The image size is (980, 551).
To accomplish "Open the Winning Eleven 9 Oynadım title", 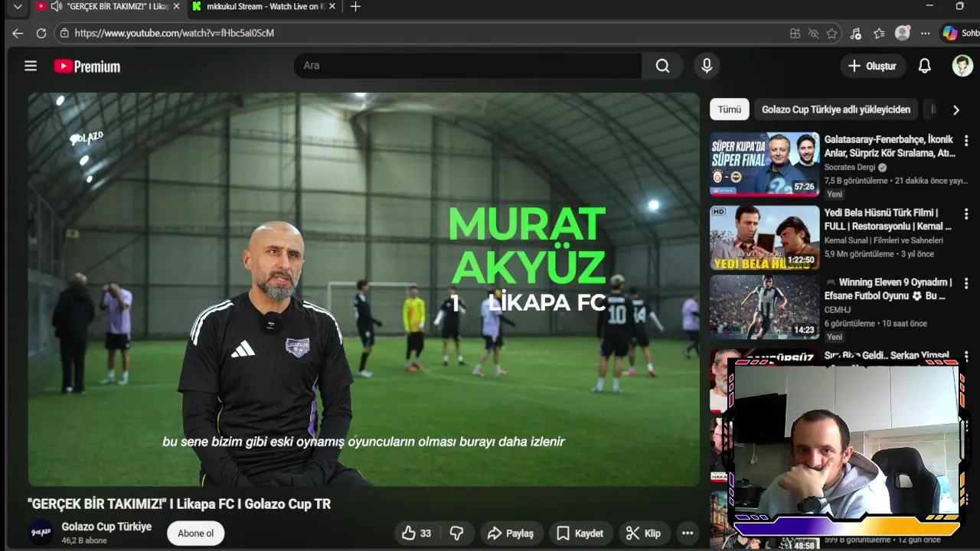I will [888, 289].
